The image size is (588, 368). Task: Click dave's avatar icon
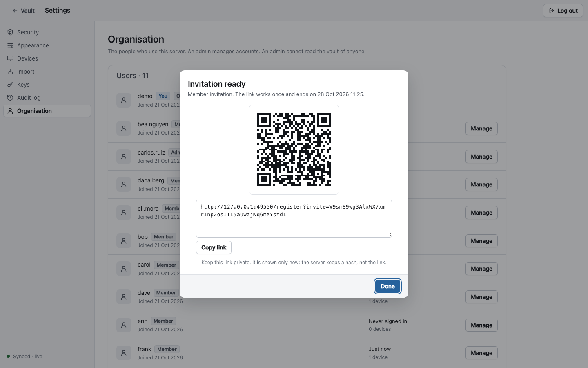pos(124,297)
